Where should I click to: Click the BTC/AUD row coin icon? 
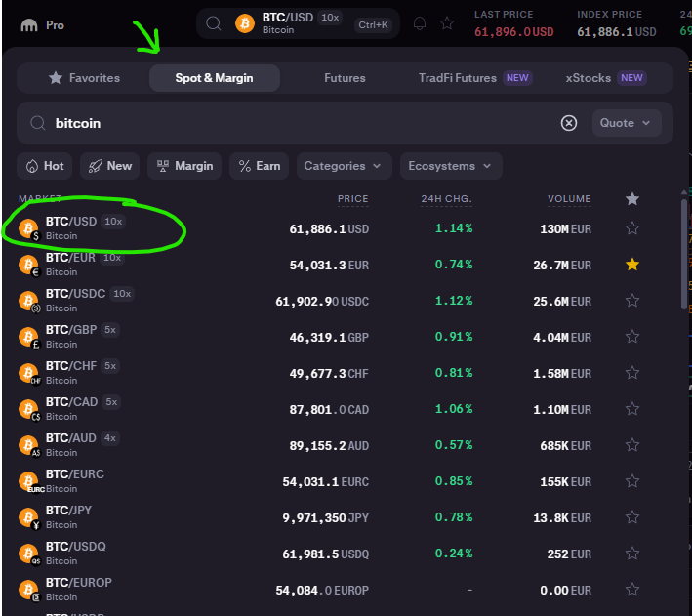click(29, 446)
